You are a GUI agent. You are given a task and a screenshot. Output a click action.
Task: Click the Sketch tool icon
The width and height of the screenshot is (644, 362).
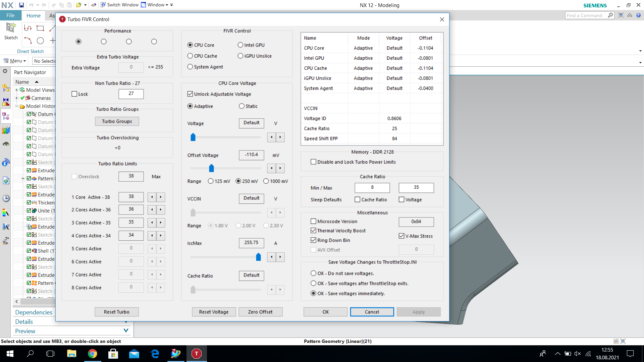tap(11, 28)
